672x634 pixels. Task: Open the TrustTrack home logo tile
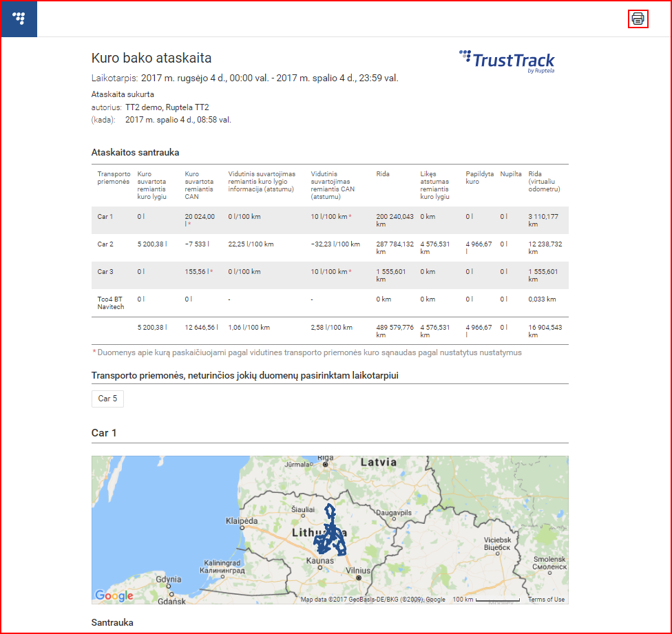click(19, 19)
